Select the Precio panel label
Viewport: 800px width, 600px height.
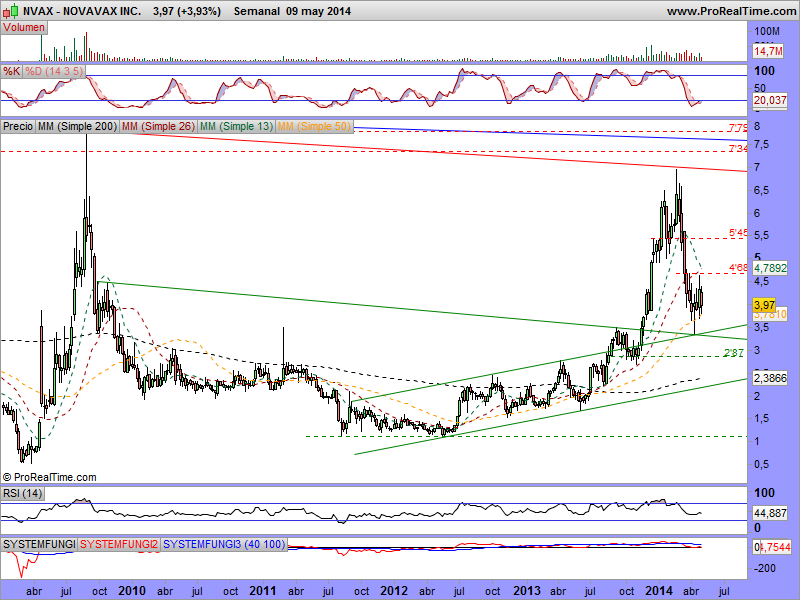18,126
